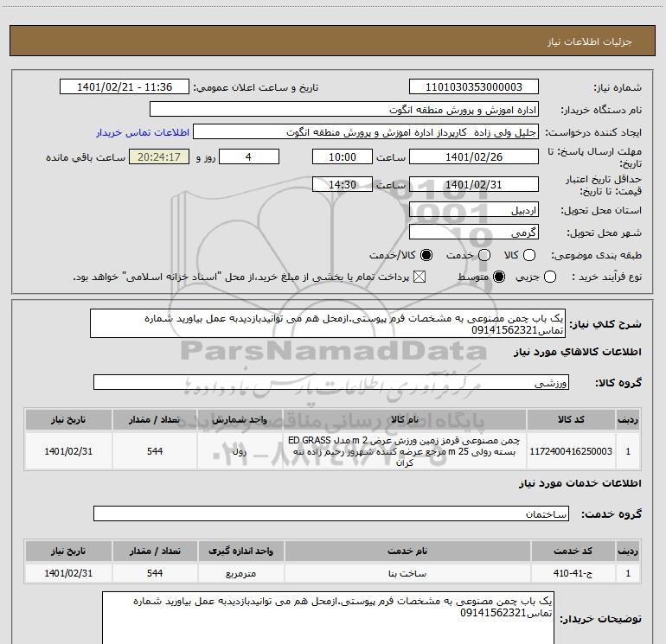Screen dimensions: 666x644
Task: Click the جزئیات اطلاعات نیاز header title
Action: 590,41
